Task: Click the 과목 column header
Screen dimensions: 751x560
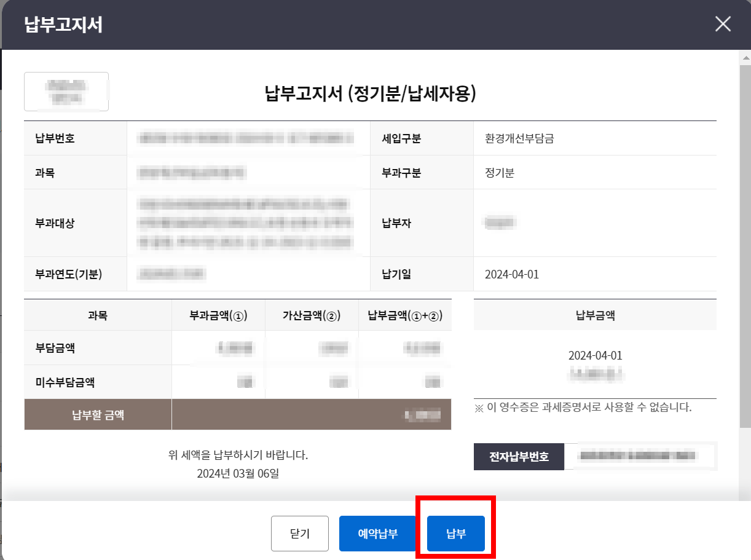Action: [x=97, y=315]
